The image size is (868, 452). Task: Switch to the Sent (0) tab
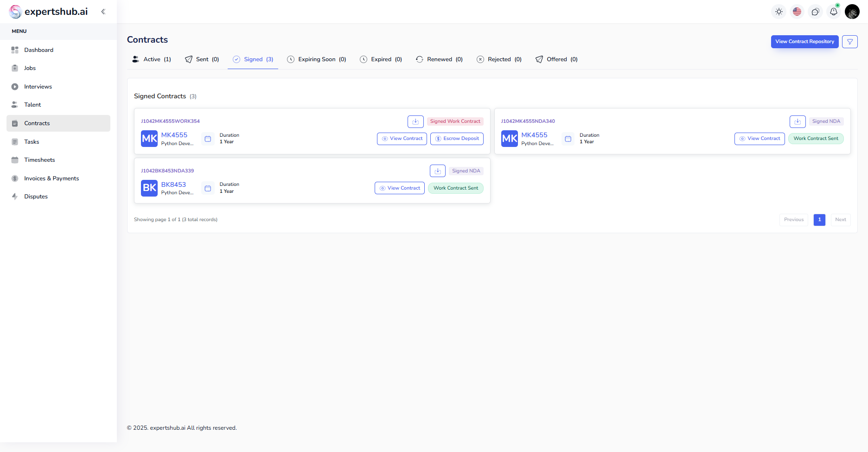[202, 59]
